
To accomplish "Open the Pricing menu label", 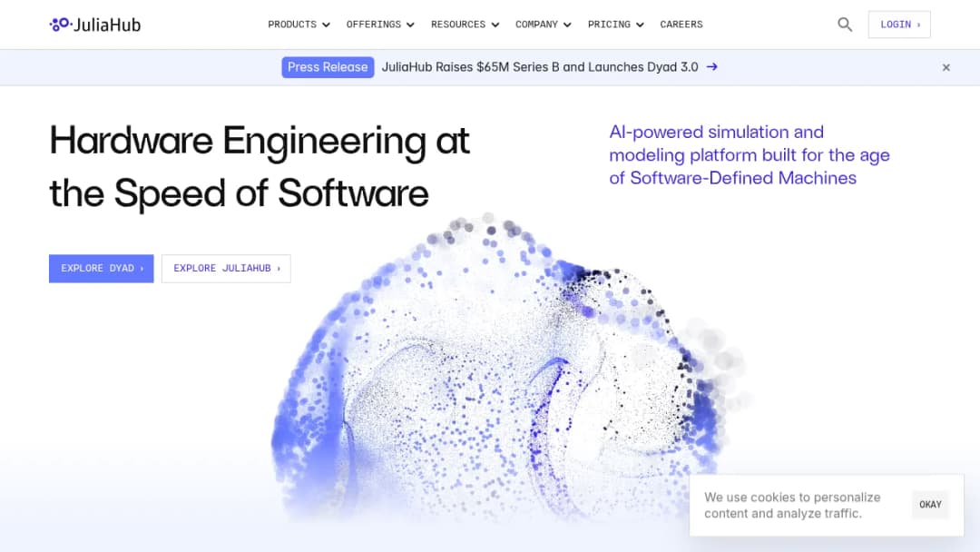I will pos(609,25).
